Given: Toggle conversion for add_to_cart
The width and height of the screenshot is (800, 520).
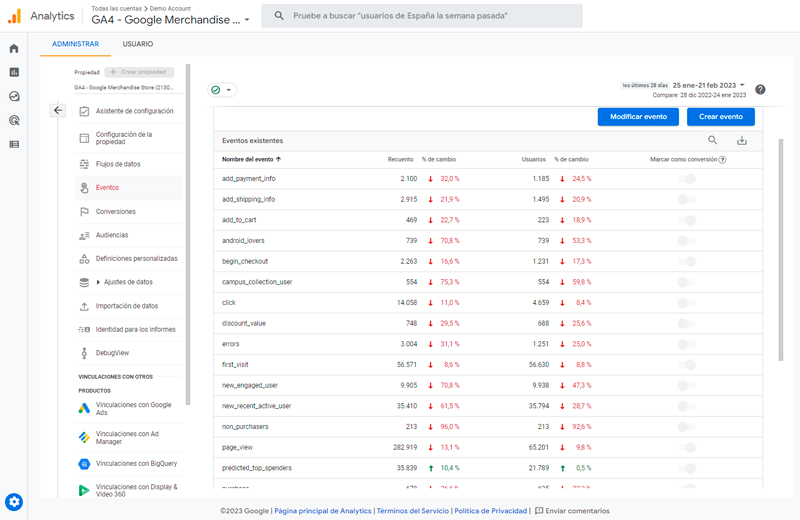Looking at the screenshot, I should tap(687, 220).
